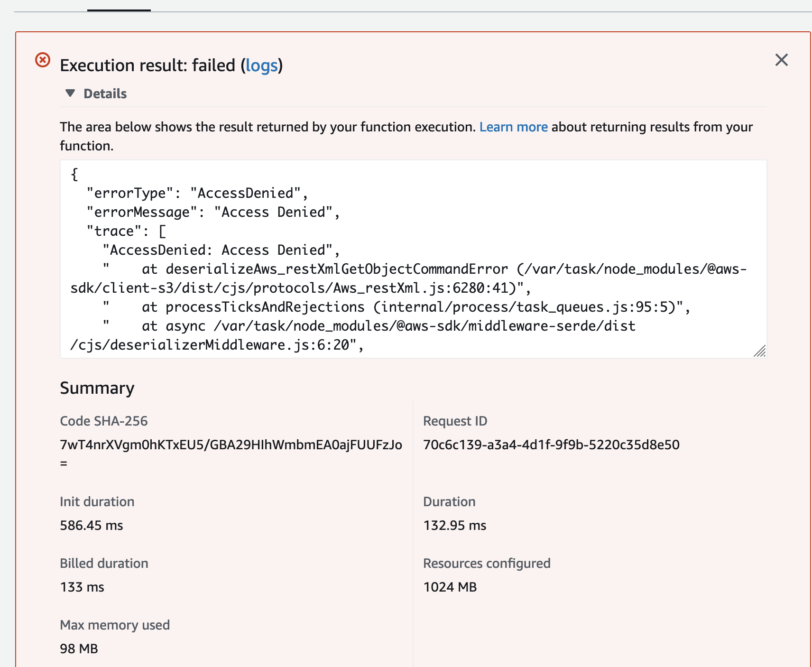The height and width of the screenshot is (667, 812).
Task: Open the logs link next to failed result
Action: click(261, 66)
